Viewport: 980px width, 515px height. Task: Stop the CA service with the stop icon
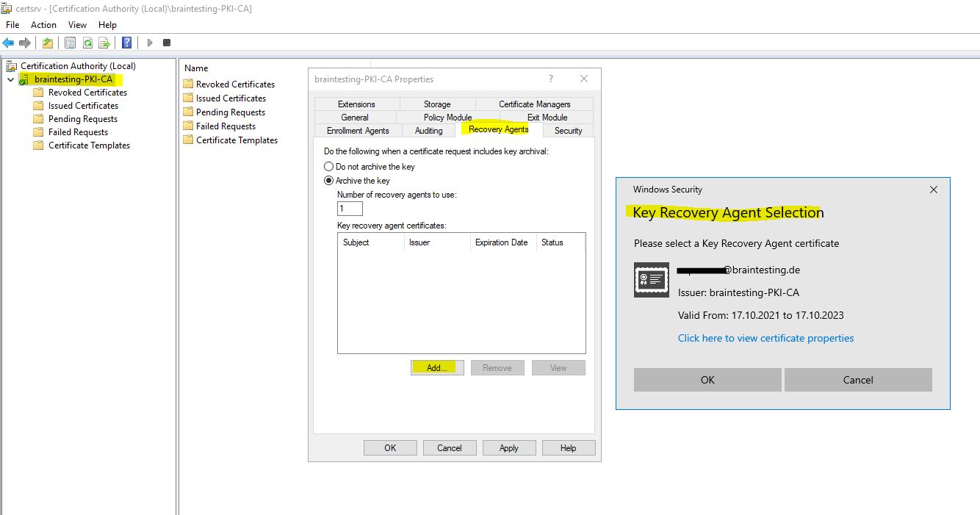[x=167, y=42]
